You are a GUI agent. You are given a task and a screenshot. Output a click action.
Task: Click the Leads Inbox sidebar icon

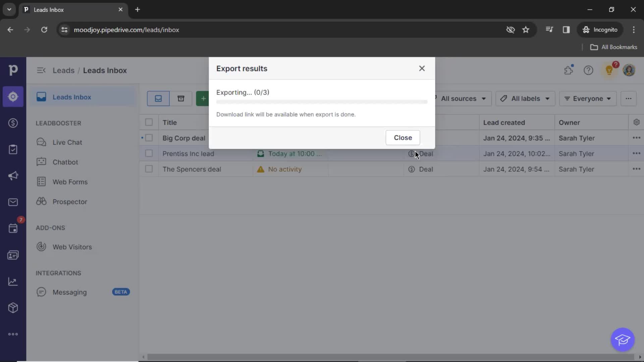coord(12,96)
